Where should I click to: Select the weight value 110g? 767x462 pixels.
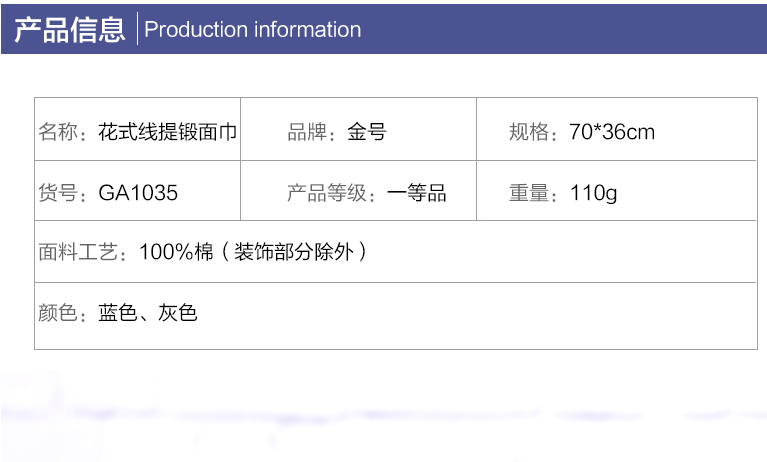click(593, 193)
